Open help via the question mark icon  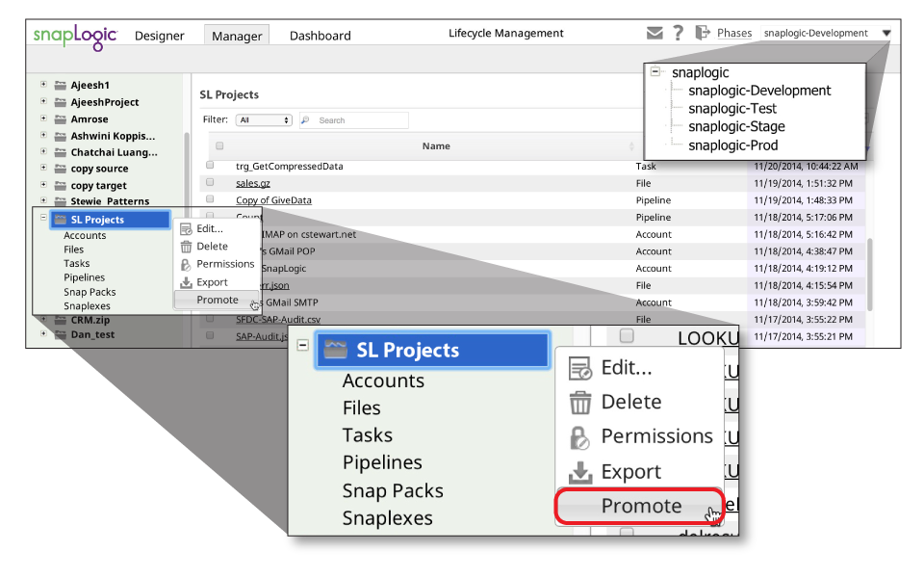(x=679, y=33)
